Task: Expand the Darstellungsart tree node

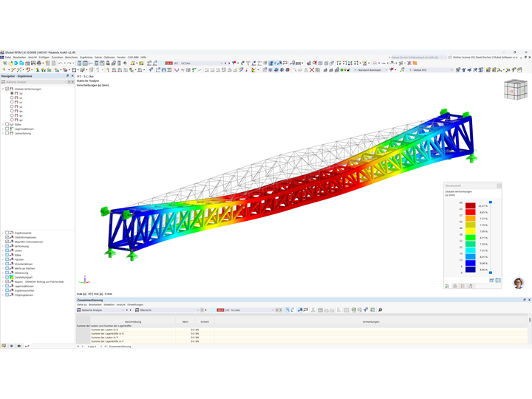Action: (3, 277)
